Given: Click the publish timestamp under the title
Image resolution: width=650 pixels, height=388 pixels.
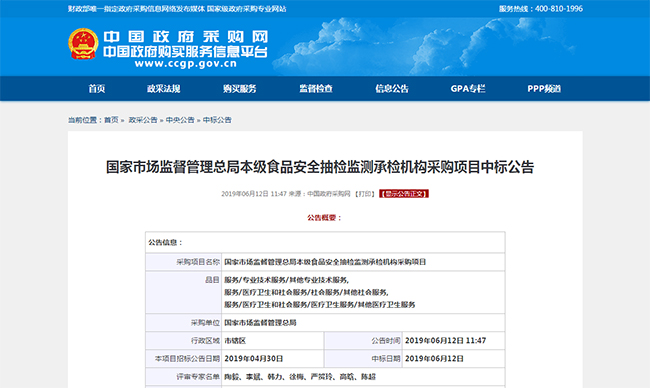Looking at the screenshot, I should tap(254, 194).
